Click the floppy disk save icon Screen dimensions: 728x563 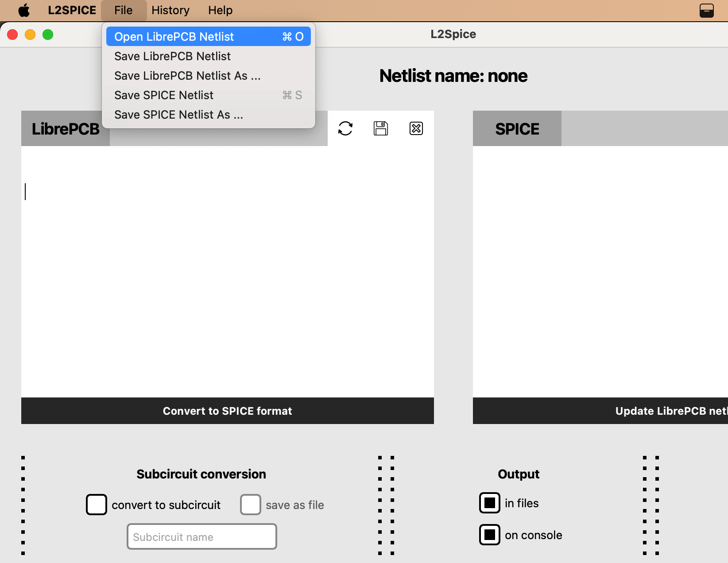coord(381,128)
